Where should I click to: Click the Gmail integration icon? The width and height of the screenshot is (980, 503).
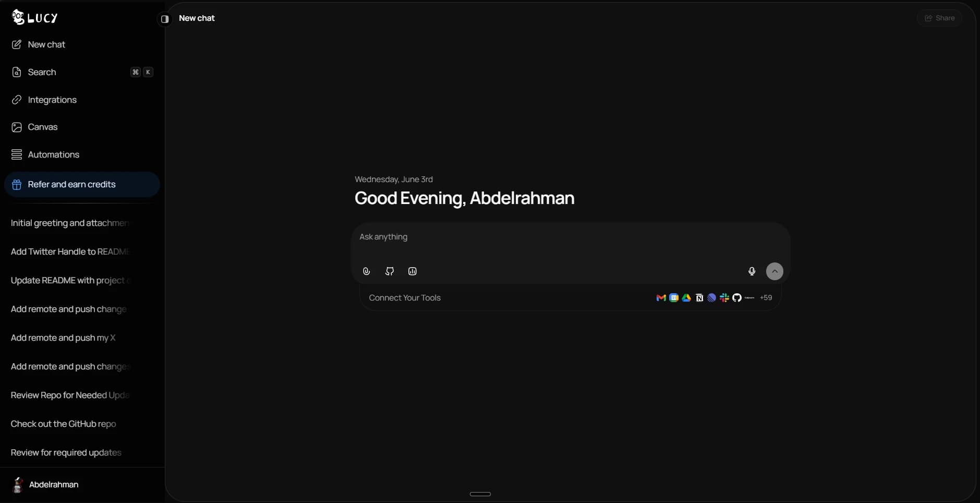coord(661,298)
